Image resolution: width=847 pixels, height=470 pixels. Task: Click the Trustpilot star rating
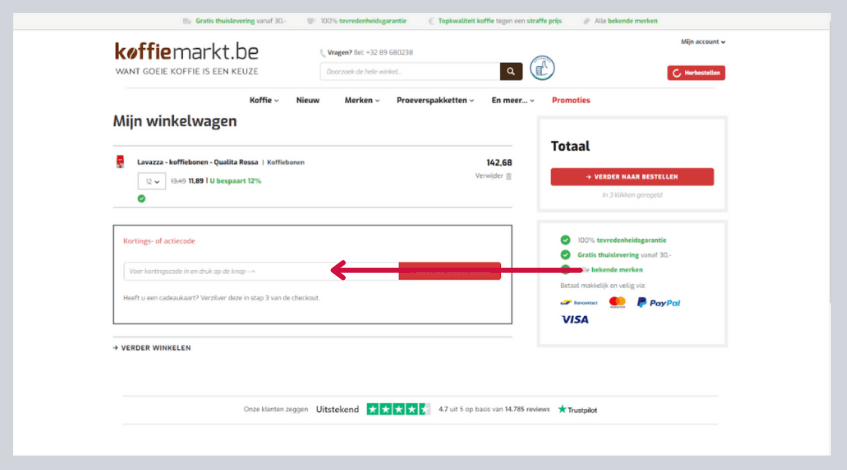point(398,409)
